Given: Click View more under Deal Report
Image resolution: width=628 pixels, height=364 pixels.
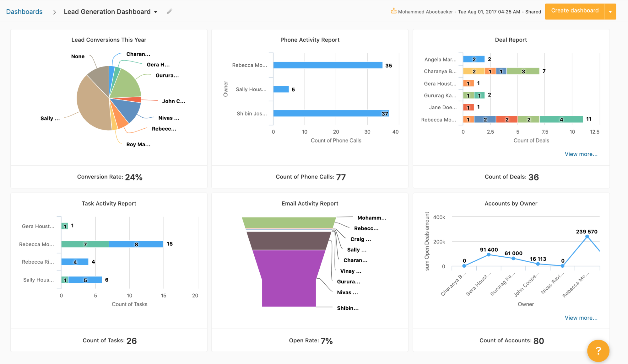Looking at the screenshot, I should 581,154.
